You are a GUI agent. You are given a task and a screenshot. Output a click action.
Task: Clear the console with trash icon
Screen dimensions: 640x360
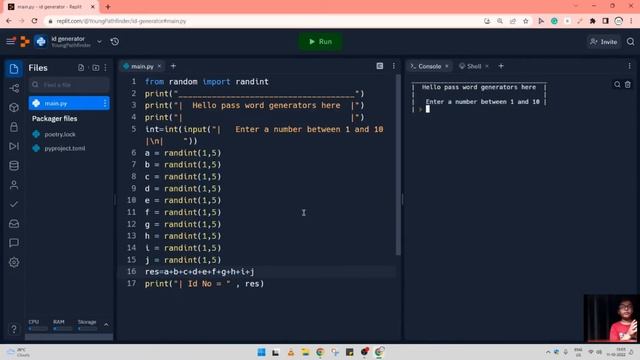(x=628, y=84)
